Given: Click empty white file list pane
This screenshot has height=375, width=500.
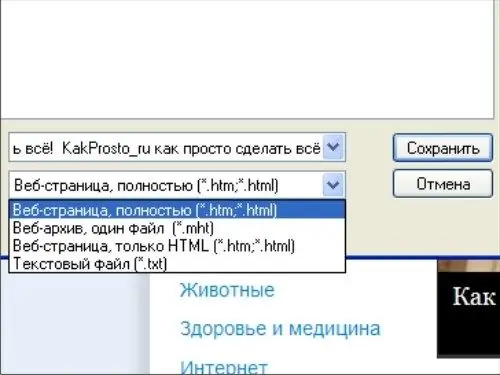Looking at the screenshot, I should click(x=247, y=58).
